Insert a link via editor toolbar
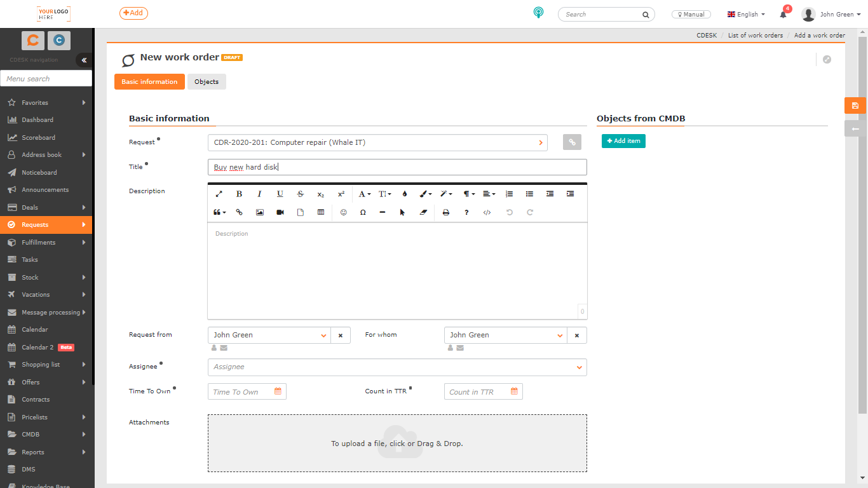Viewport: 868px width, 488px height. click(x=239, y=212)
